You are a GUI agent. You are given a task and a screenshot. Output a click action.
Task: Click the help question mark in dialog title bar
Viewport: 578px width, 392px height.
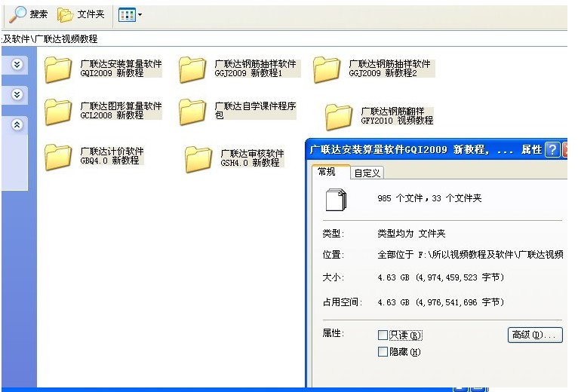pyautogui.click(x=552, y=149)
